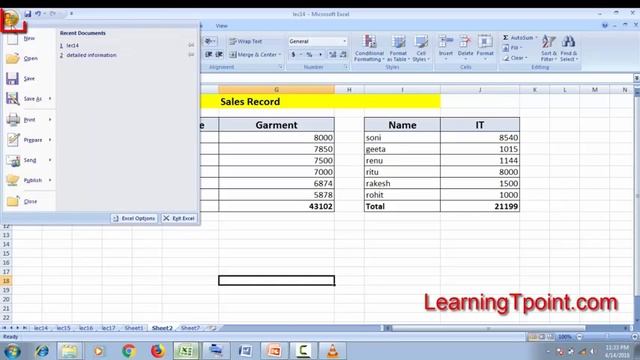Click the zoom slider in status bar
Screen dimensions: 640x360
(x=607, y=337)
